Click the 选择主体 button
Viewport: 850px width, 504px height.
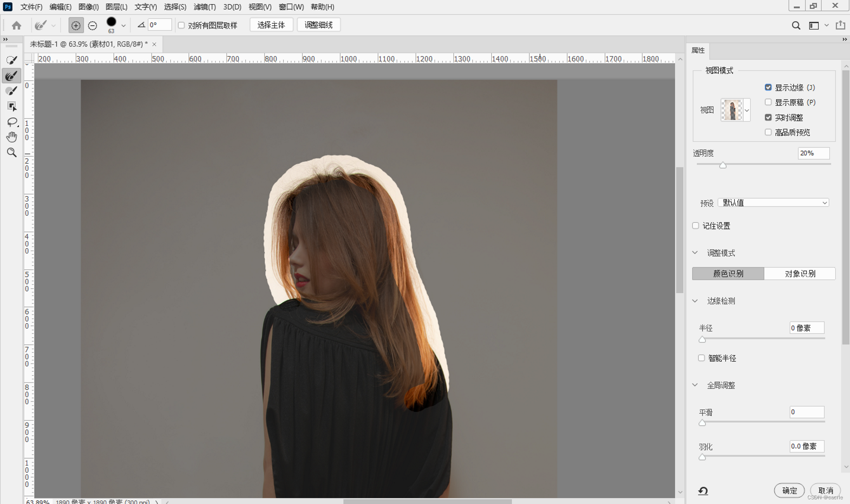pyautogui.click(x=271, y=25)
